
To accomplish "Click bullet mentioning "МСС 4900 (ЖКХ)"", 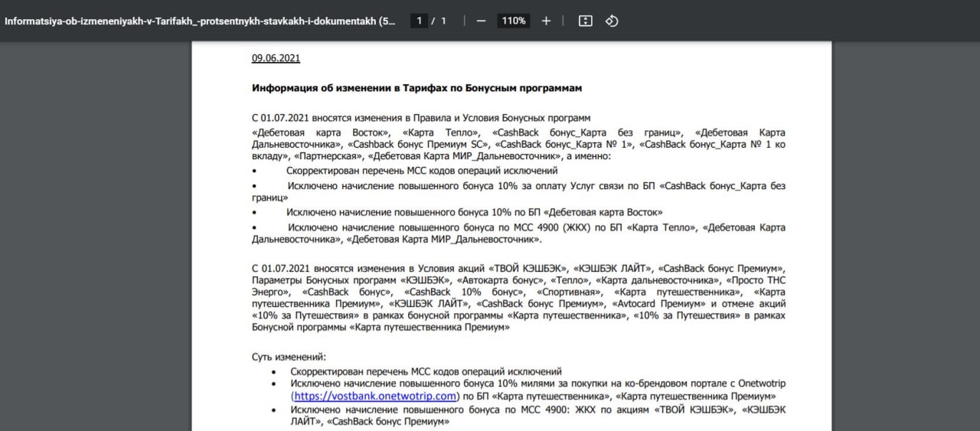I will [x=518, y=233].
